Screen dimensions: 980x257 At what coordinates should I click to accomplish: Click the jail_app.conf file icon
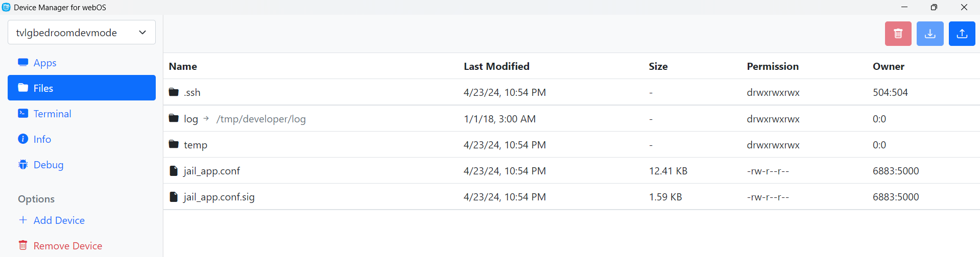point(174,171)
